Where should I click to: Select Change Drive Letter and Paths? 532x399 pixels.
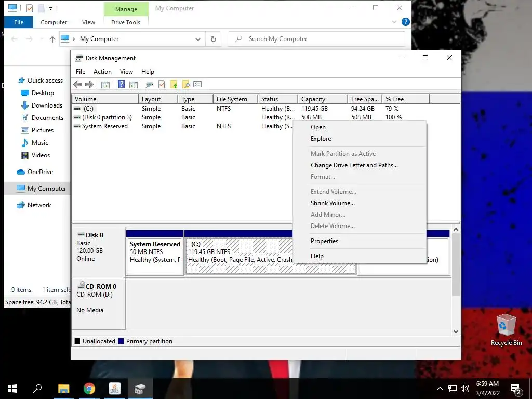(x=360, y=165)
